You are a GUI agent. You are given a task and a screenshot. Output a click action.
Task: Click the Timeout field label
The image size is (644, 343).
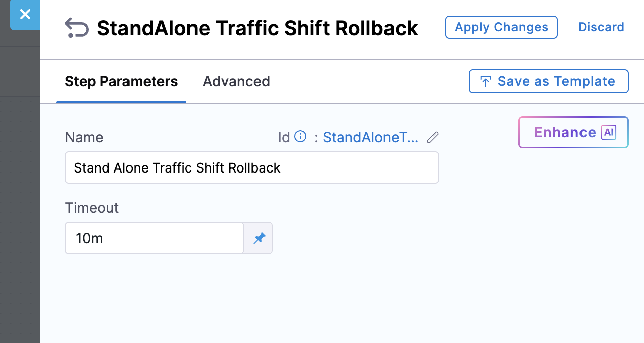pyautogui.click(x=92, y=208)
